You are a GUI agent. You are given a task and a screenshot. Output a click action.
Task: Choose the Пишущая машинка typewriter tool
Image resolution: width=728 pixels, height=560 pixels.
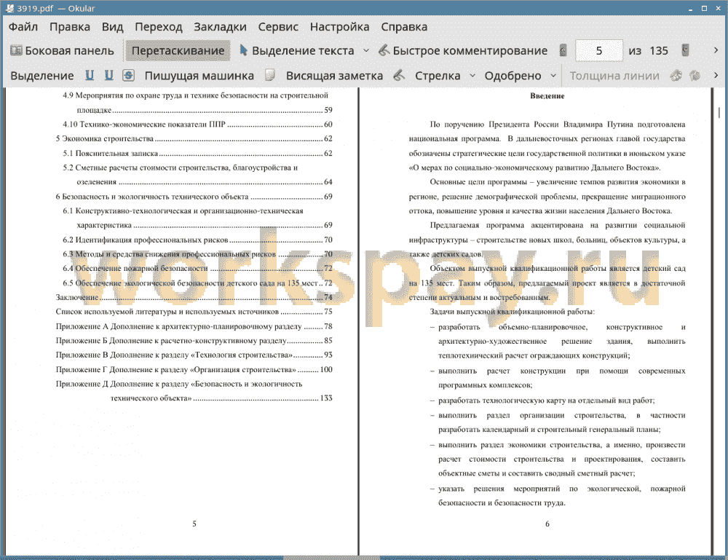199,76
